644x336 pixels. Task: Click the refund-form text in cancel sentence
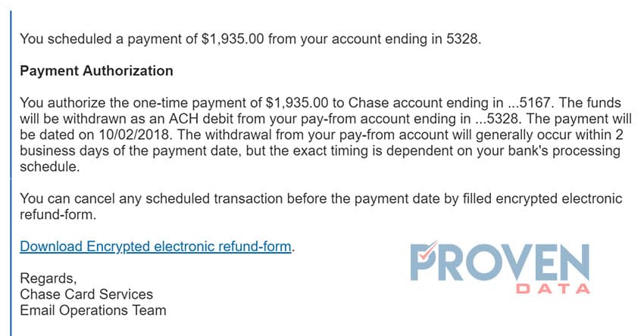(58, 214)
